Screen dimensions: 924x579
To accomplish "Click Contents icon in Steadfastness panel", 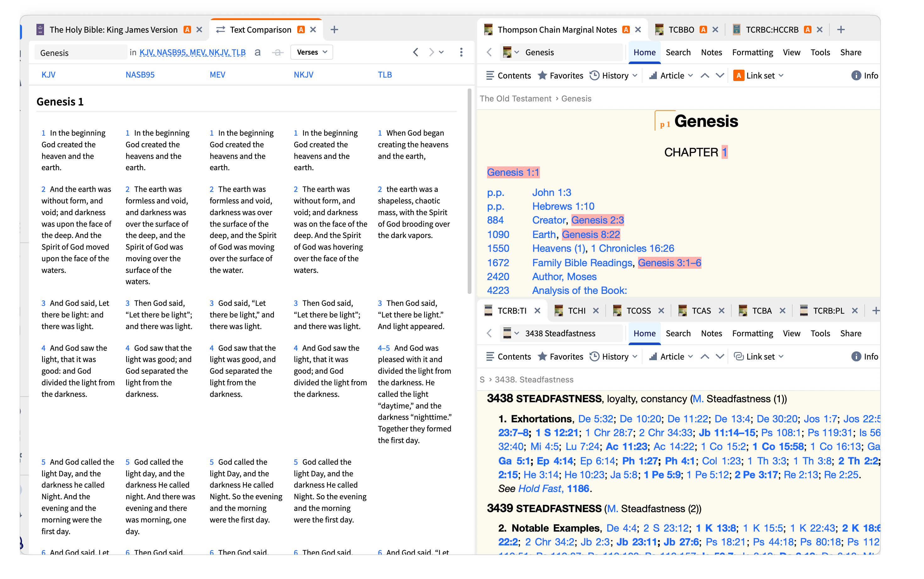I will coord(490,356).
